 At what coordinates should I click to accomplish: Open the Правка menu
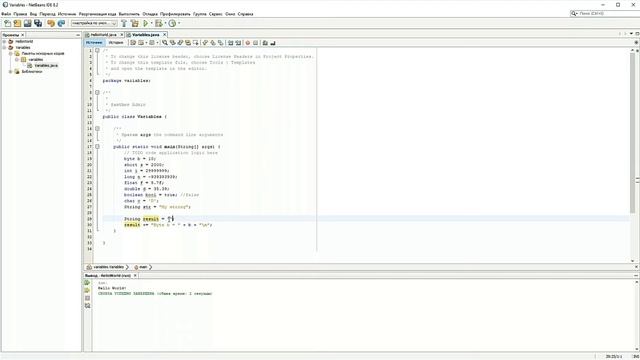click(20, 14)
